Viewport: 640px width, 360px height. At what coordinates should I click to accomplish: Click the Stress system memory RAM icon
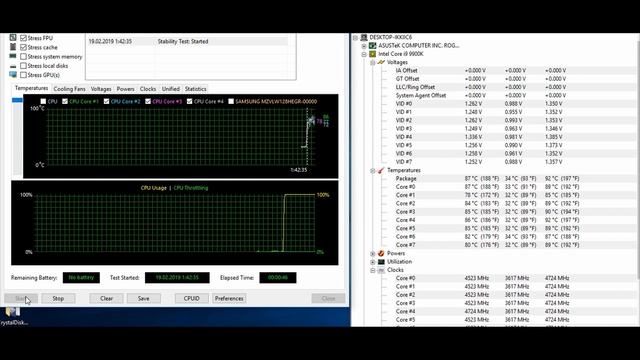13,56
